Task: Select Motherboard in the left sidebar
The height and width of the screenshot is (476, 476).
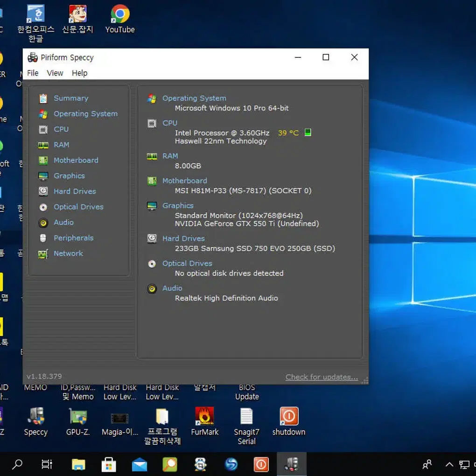Action: (x=76, y=160)
